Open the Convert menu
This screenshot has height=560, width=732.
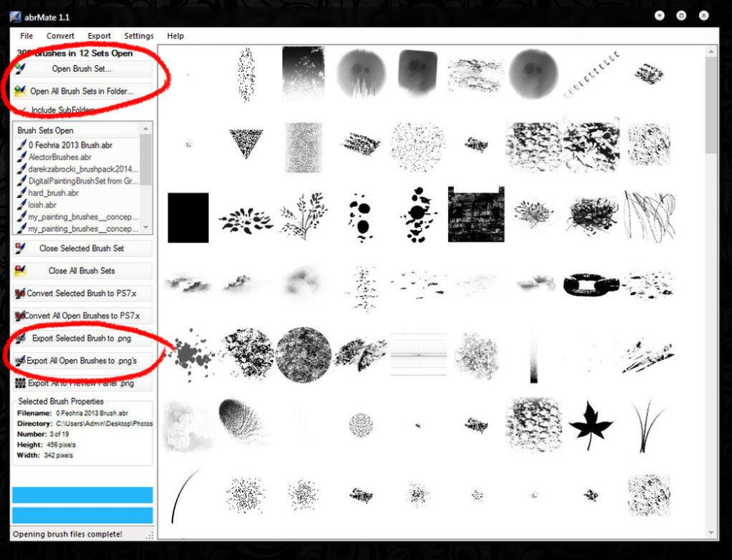tap(60, 36)
